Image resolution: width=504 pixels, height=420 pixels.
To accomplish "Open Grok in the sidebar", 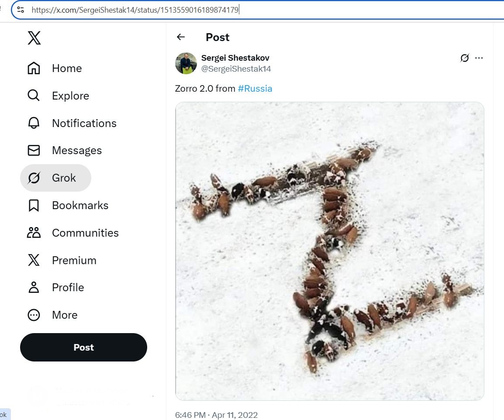I will 55,178.
